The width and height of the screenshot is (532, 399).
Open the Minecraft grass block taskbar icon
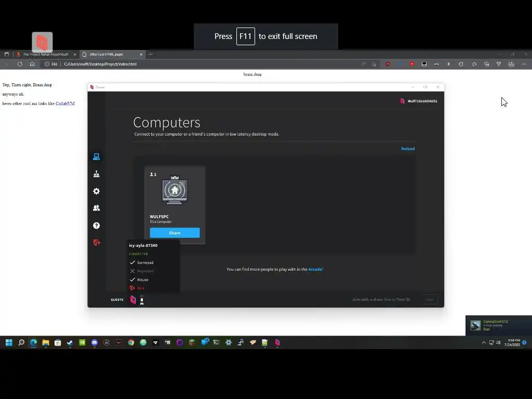(x=192, y=343)
